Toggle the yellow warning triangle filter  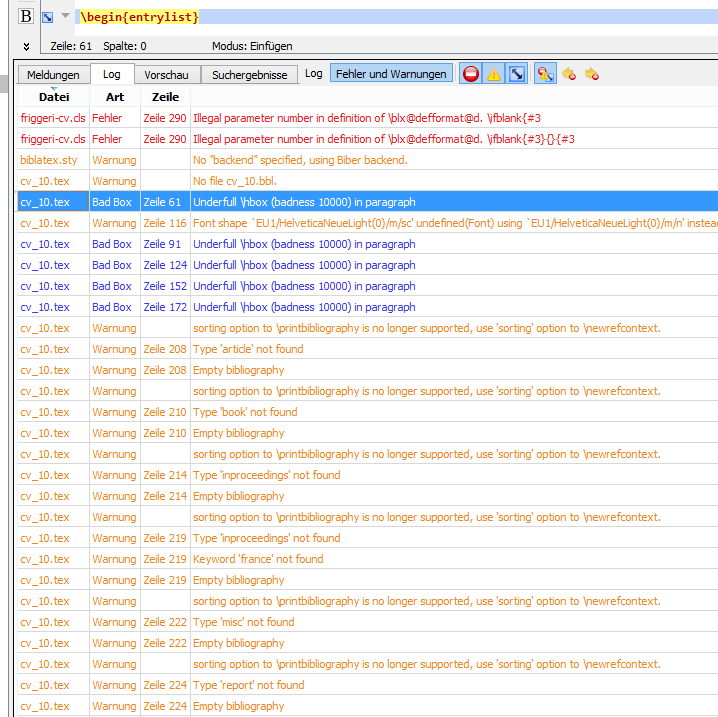(x=494, y=74)
